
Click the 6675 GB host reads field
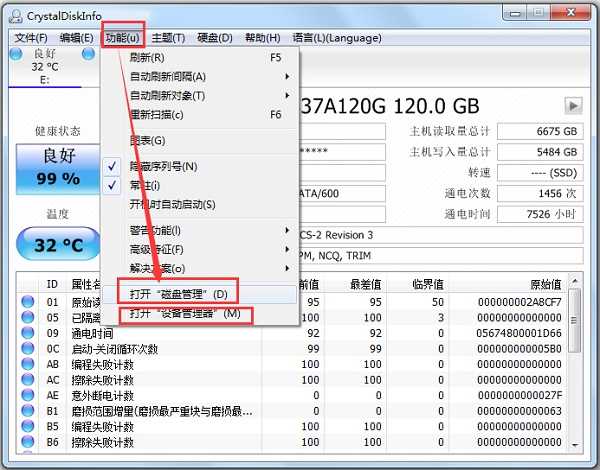click(540, 131)
